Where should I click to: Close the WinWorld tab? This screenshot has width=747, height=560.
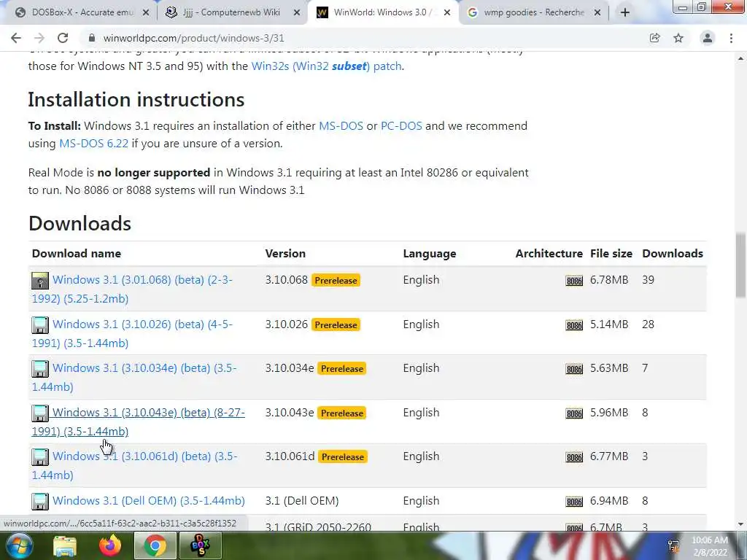click(447, 13)
